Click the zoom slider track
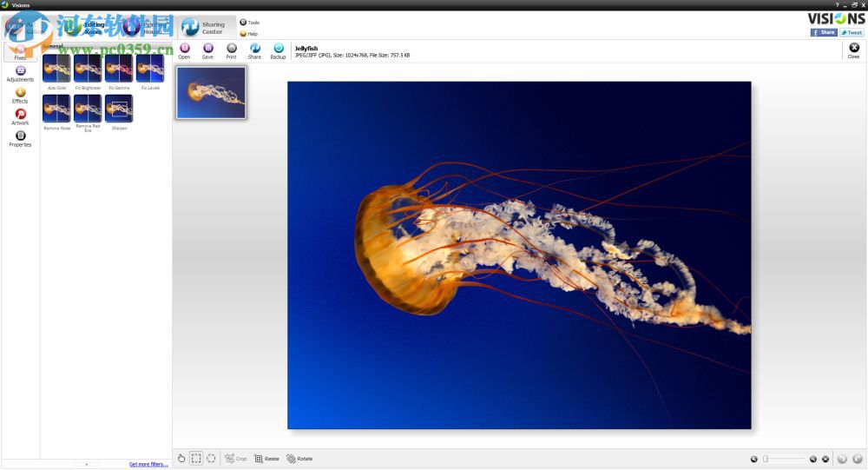The image size is (868, 470). (785, 459)
